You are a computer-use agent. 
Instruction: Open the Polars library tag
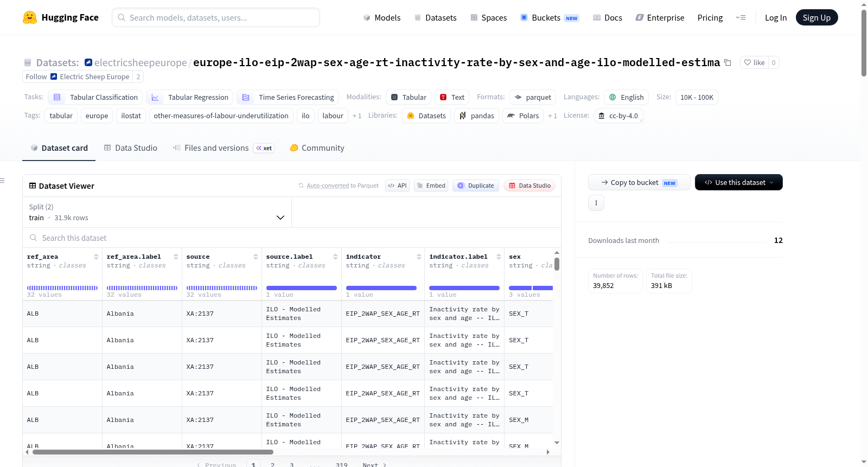pos(523,116)
